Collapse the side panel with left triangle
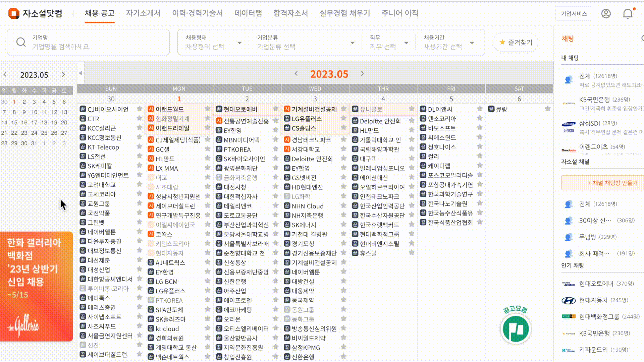Image resolution: width=644 pixels, height=362 pixels. [x=80, y=73]
